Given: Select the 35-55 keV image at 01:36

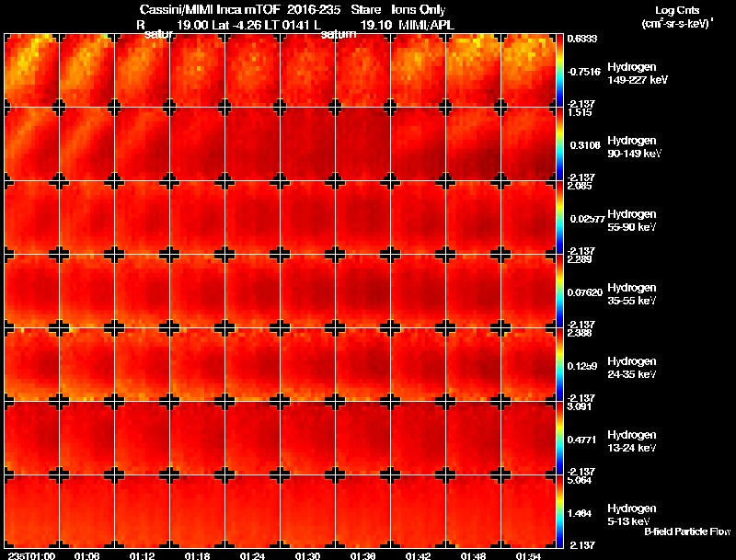Looking at the screenshot, I should click(362, 291).
